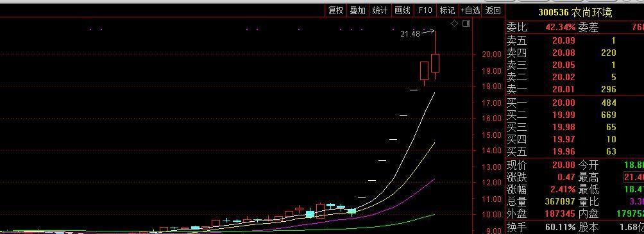Activate the 画线 drawing tool
Image resolution: width=644 pixels, height=234 pixels.
point(402,11)
